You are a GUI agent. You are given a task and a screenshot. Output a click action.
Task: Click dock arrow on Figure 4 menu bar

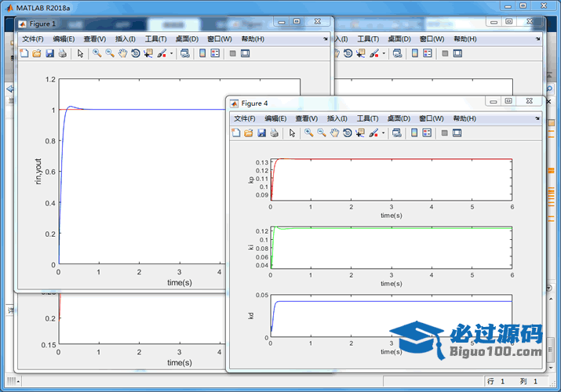click(x=537, y=118)
